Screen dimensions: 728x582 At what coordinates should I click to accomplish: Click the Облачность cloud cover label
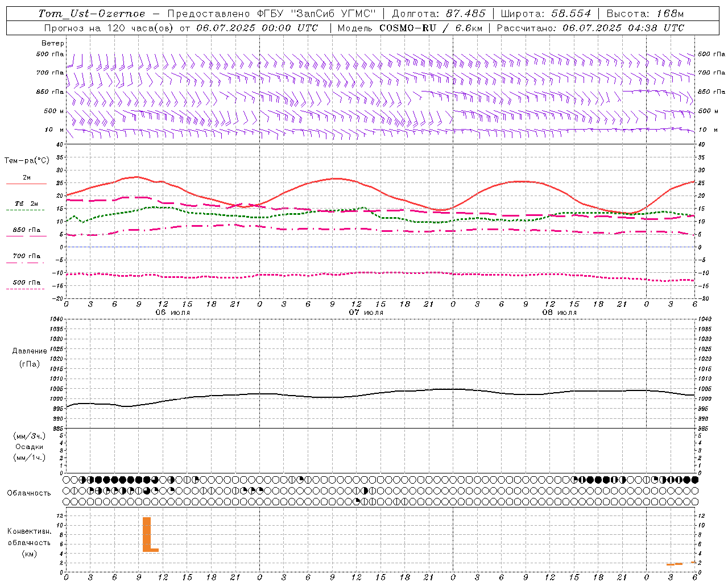pos(29,493)
